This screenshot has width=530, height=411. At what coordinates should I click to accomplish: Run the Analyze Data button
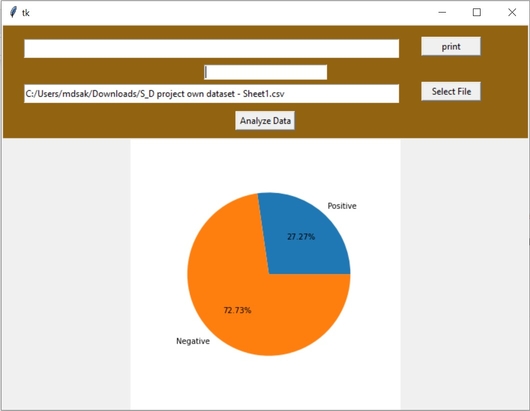point(265,121)
